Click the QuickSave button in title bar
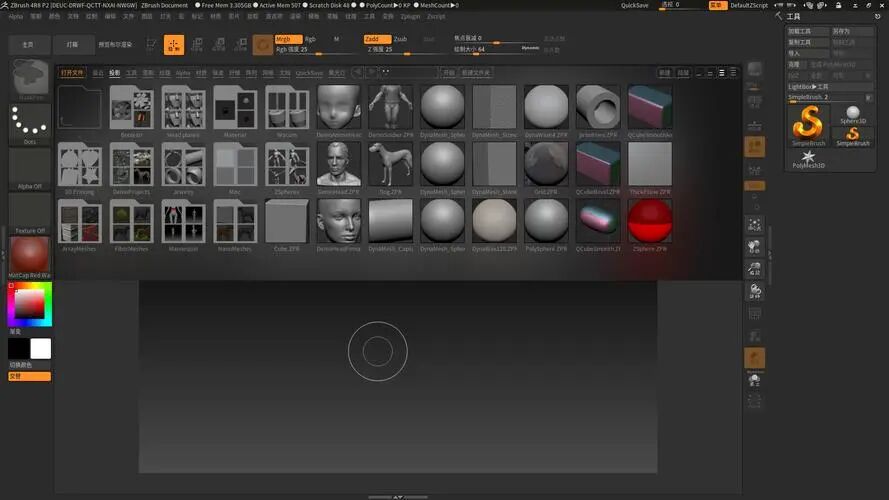 click(x=634, y=5)
